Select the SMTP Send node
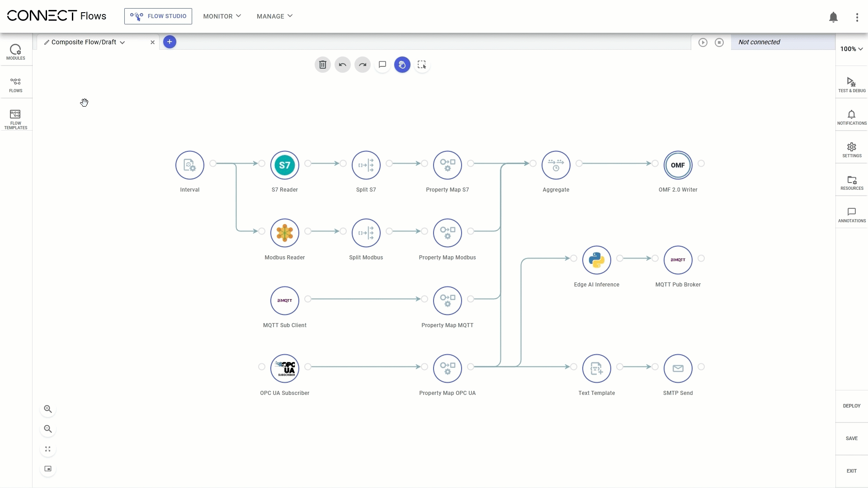 [x=678, y=369]
